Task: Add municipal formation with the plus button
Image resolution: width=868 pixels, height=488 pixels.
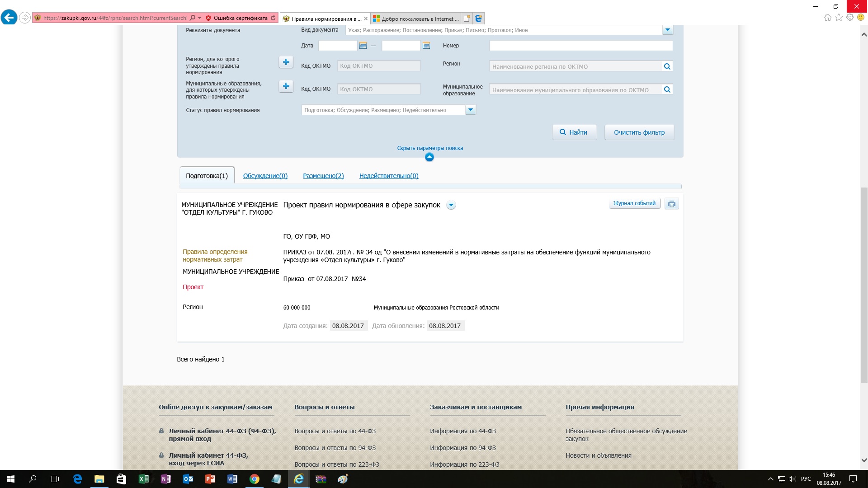Action: pyautogui.click(x=286, y=86)
